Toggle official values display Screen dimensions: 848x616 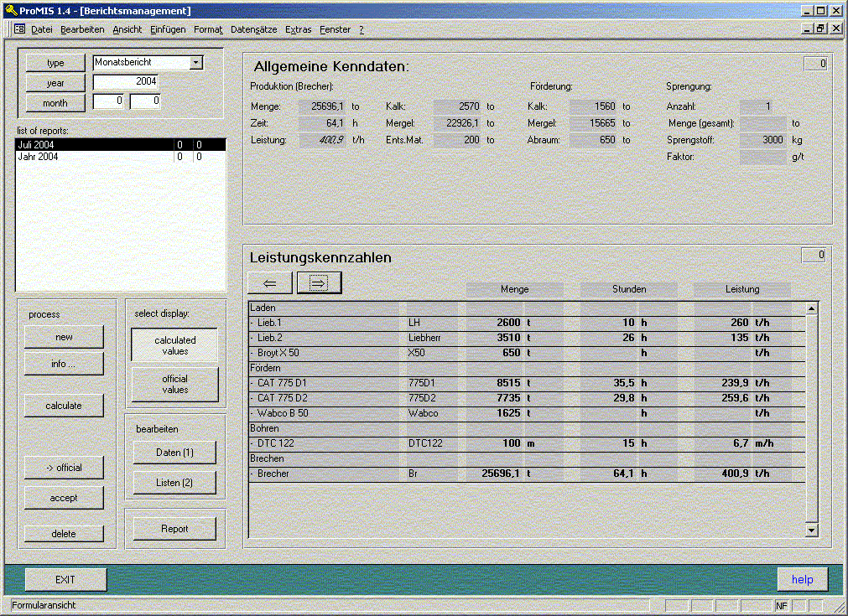[x=174, y=385]
